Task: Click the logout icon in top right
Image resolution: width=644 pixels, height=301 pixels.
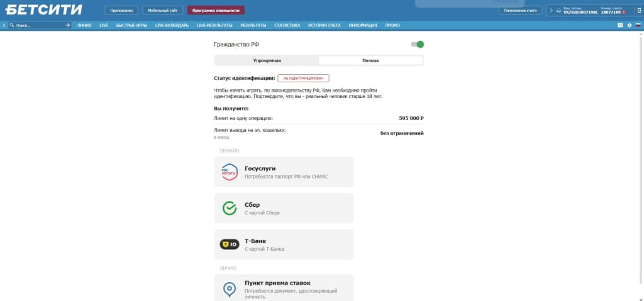Action: (639, 10)
